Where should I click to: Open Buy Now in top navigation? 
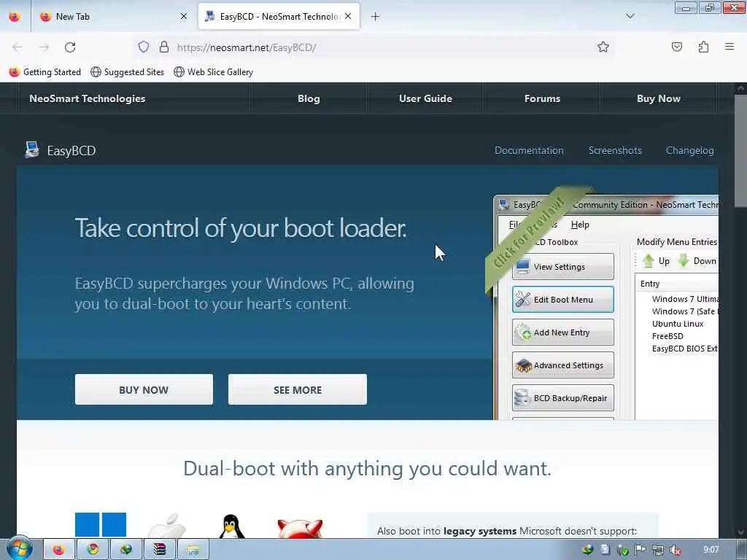pyautogui.click(x=659, y=98)
